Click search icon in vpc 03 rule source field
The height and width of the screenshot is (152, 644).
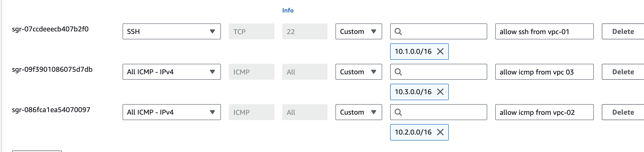pyautogui.click(x=398, y=72)
